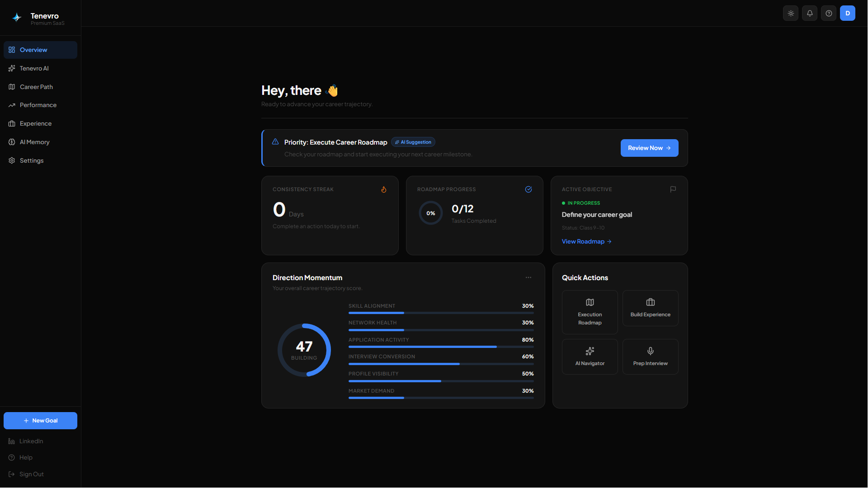Click the 'Priority: Execute Career Roadmap' heading
This screenshot has height=488, width=868.
click(x=335, y=142)
